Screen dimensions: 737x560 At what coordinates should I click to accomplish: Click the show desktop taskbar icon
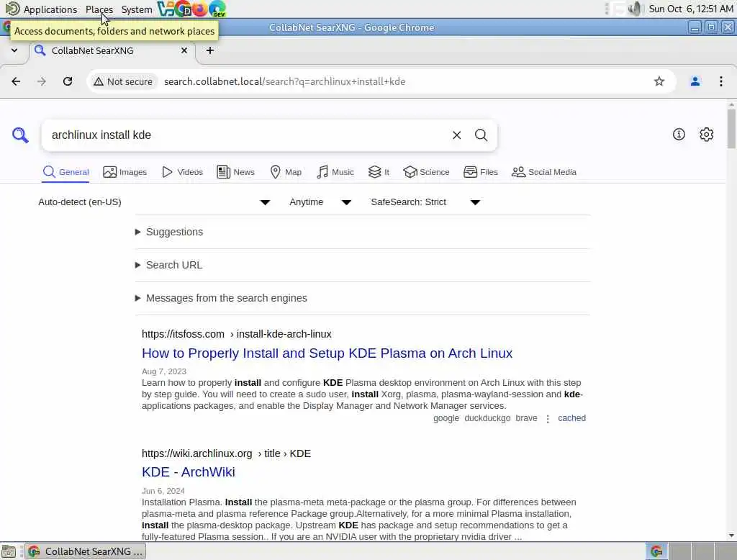coord(9,551)
